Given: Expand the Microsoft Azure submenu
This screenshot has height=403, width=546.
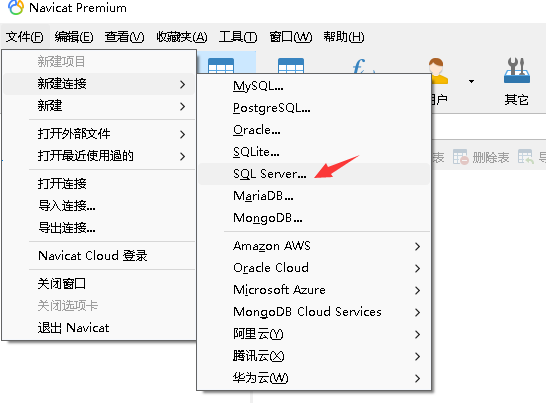Looking at the screenshot, I should pyautogui.click(x=314, y=290).
